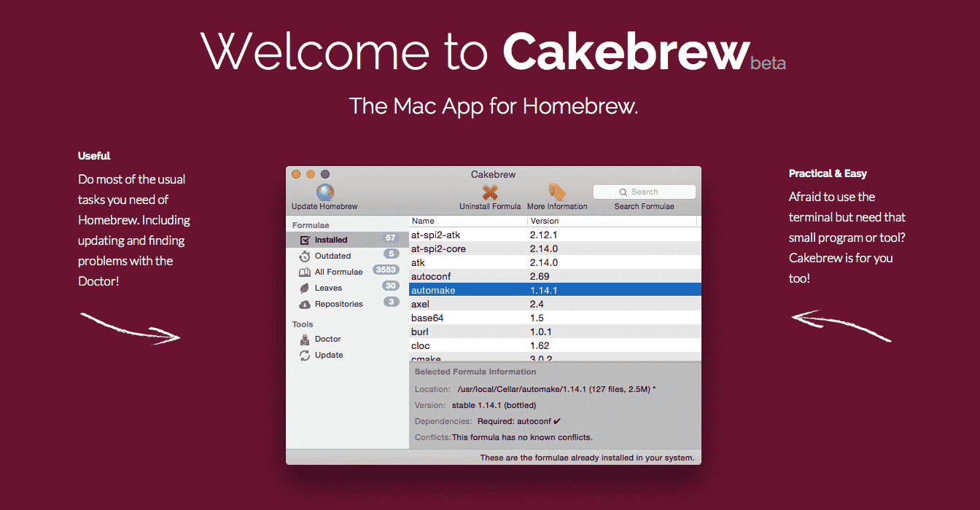
Task: Select the autoconf formula row
Action: pyautogui.click(x=555, y=277)
